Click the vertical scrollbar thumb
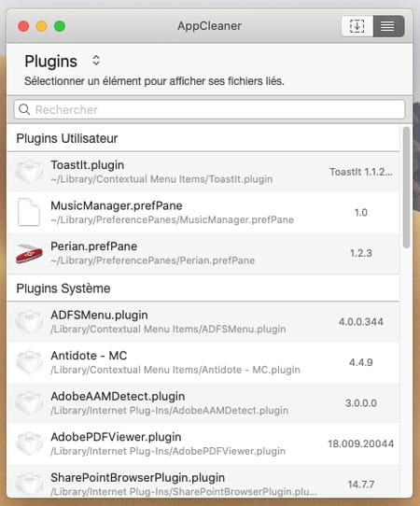 coord(406,187)
